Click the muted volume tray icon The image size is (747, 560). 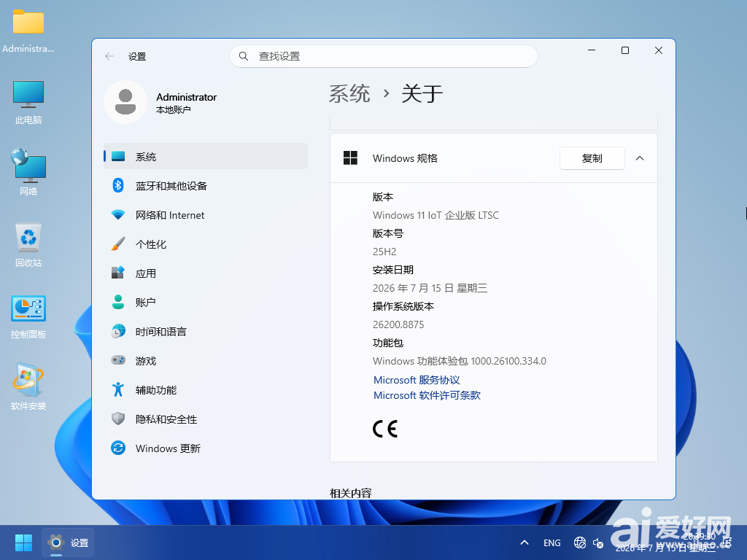coord(598,542)
